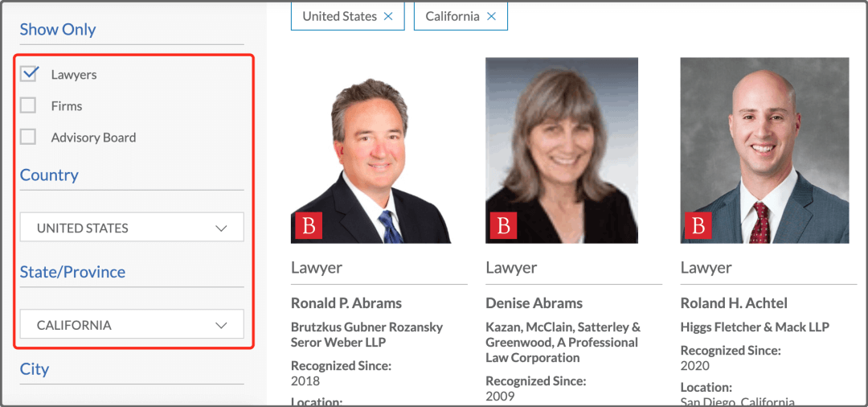Expand the City filter section heading
Screen dimensions: 868x407
(x=35, y=368)
